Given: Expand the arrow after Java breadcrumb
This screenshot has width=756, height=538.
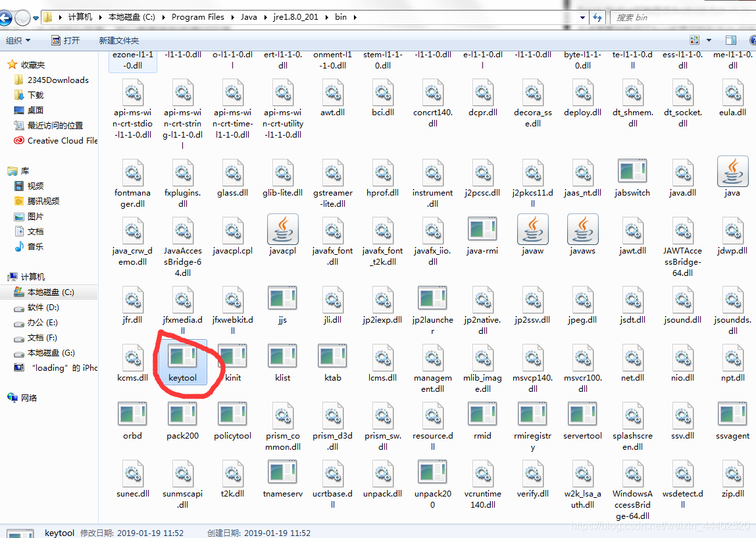Looking at the screenshot, I should 265,17.
